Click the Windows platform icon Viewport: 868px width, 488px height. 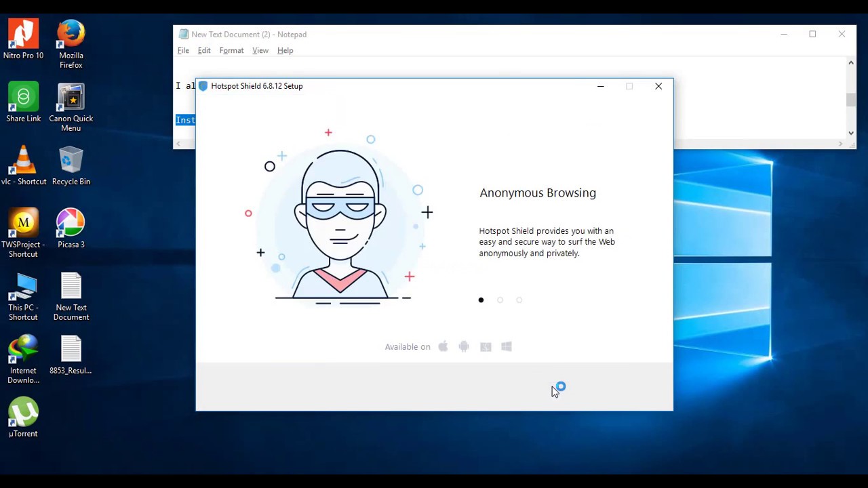[x=507, y=346]
